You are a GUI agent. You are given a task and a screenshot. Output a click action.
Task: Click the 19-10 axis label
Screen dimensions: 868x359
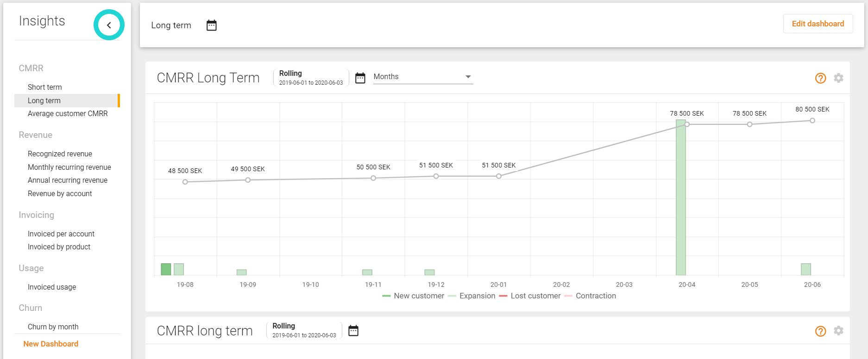tap(310, 285)
